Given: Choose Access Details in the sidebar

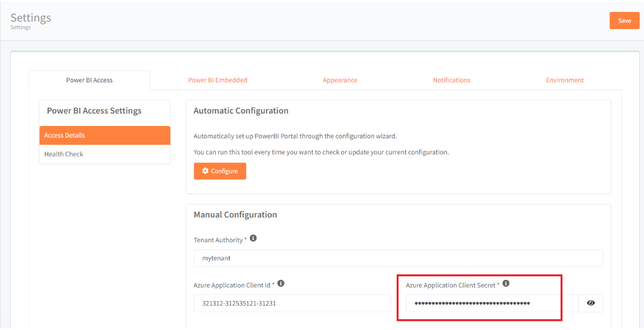Looking at the screenshot, I should click(105, 136).
